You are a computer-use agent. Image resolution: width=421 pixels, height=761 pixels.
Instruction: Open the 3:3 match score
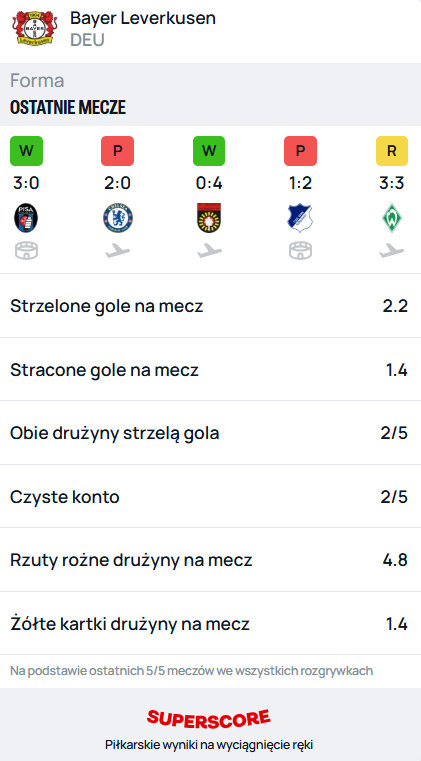(x=391, y=183)
